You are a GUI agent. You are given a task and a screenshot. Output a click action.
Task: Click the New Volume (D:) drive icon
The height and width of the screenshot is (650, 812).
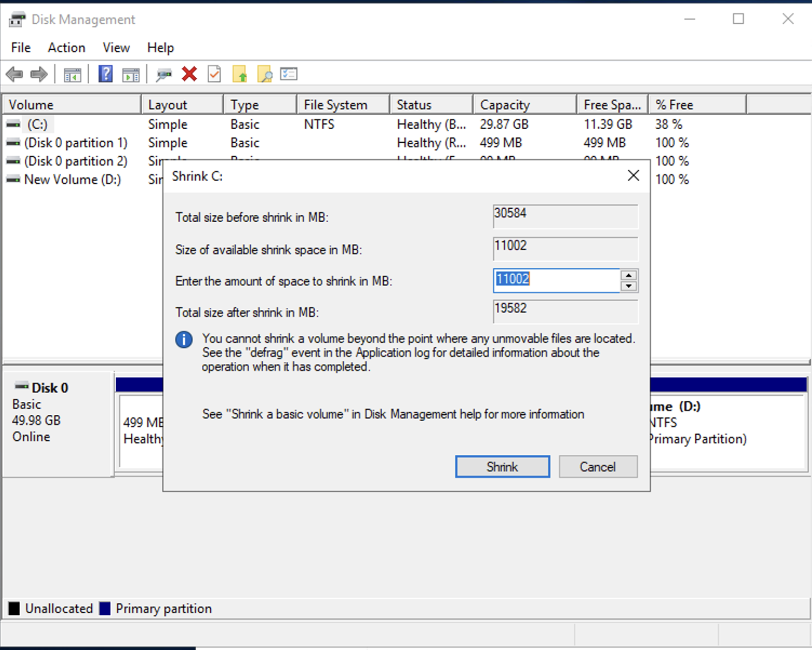coord(14,180)
